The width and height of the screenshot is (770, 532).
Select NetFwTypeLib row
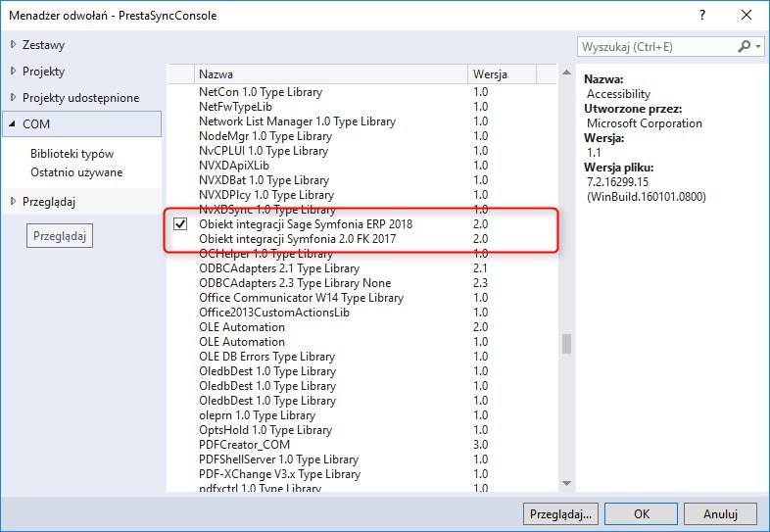pos(362,107)
